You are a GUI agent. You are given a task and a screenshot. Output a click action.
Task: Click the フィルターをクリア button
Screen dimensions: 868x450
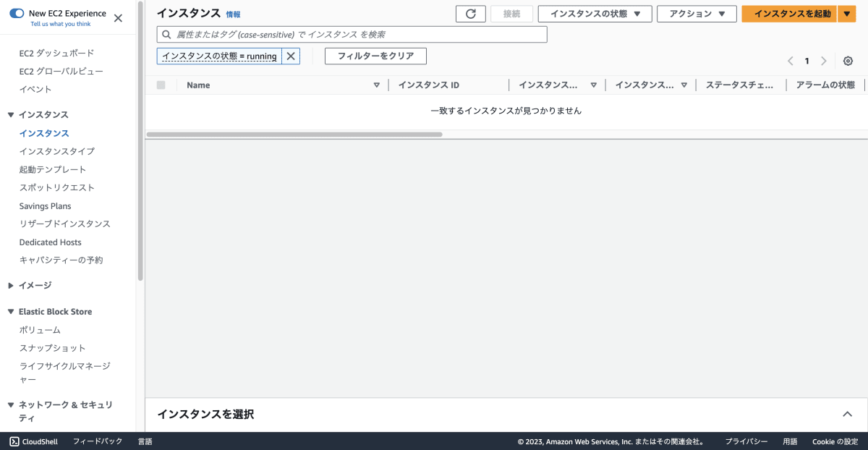pos(375,56)
